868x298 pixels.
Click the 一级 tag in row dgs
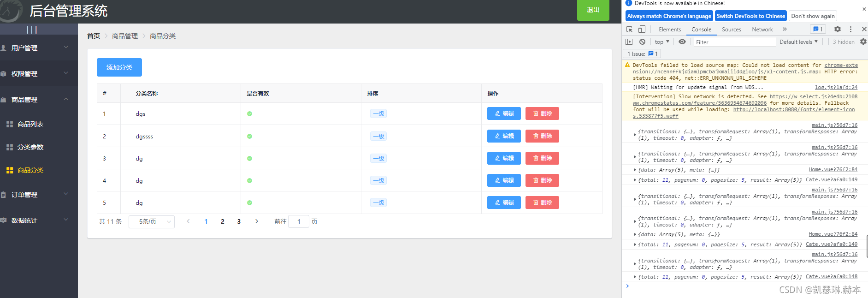[x=378, y=113]
